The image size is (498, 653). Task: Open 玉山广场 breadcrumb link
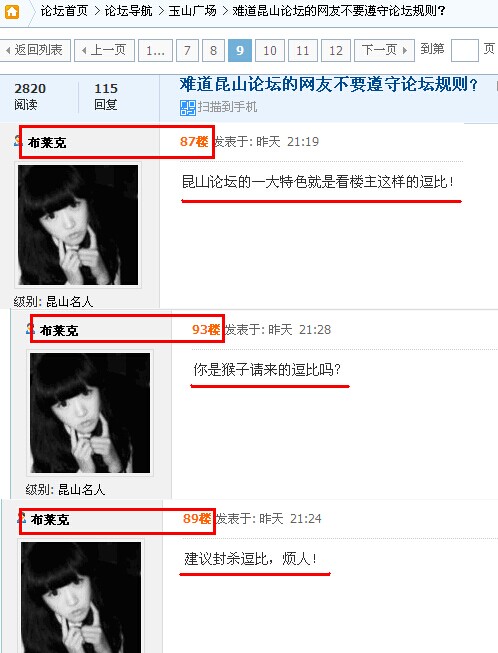coord(193,11)
